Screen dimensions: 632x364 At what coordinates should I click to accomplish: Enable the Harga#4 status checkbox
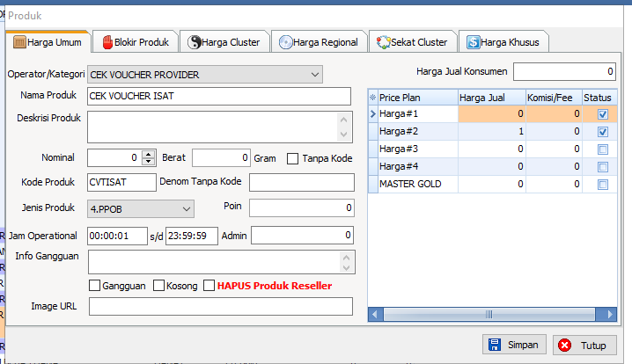603,167
